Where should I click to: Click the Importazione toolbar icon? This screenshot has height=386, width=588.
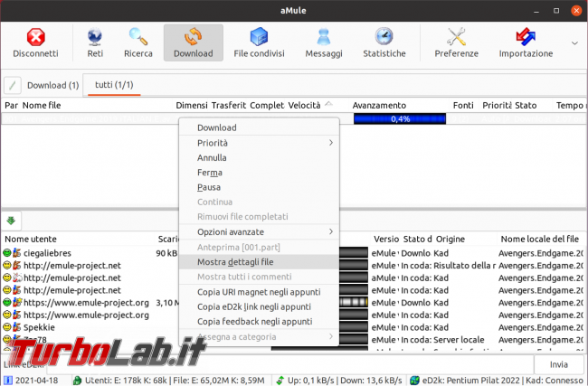tap(526, 37)
